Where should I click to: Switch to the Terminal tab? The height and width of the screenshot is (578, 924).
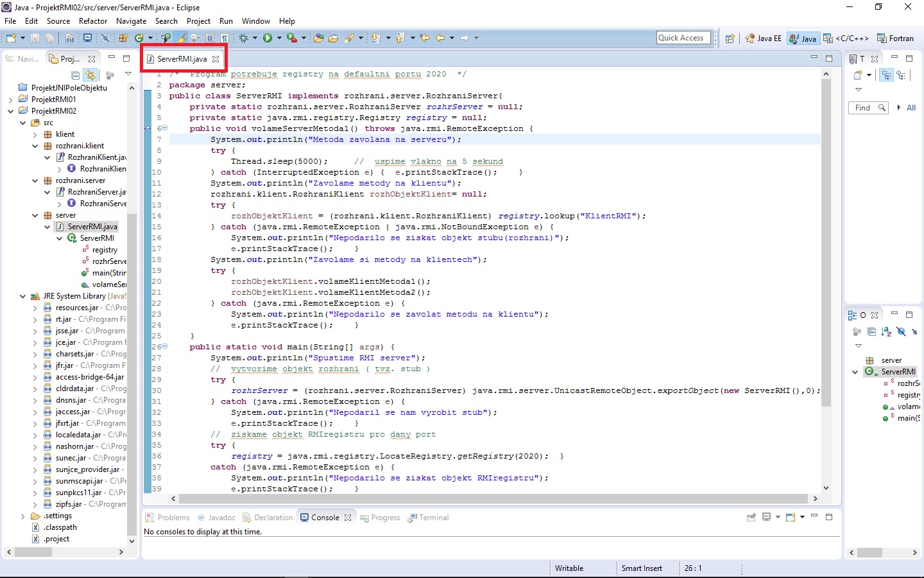(x=432, y=518)
